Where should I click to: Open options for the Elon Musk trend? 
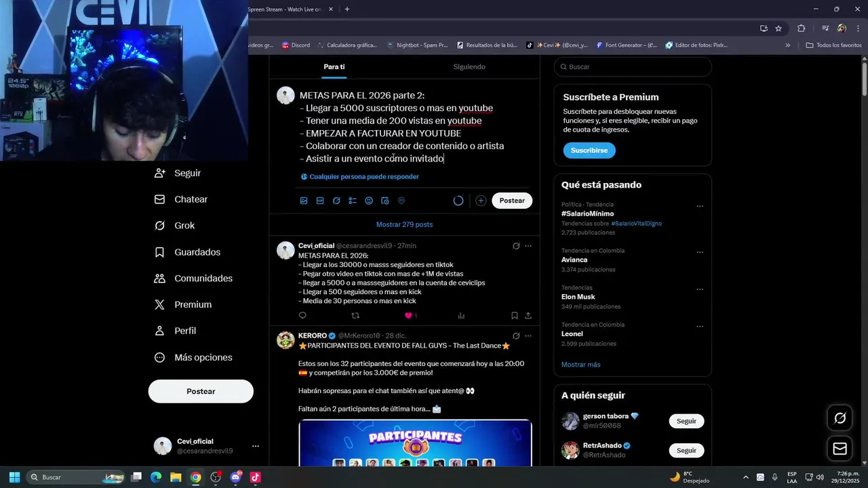click(700, 289)
